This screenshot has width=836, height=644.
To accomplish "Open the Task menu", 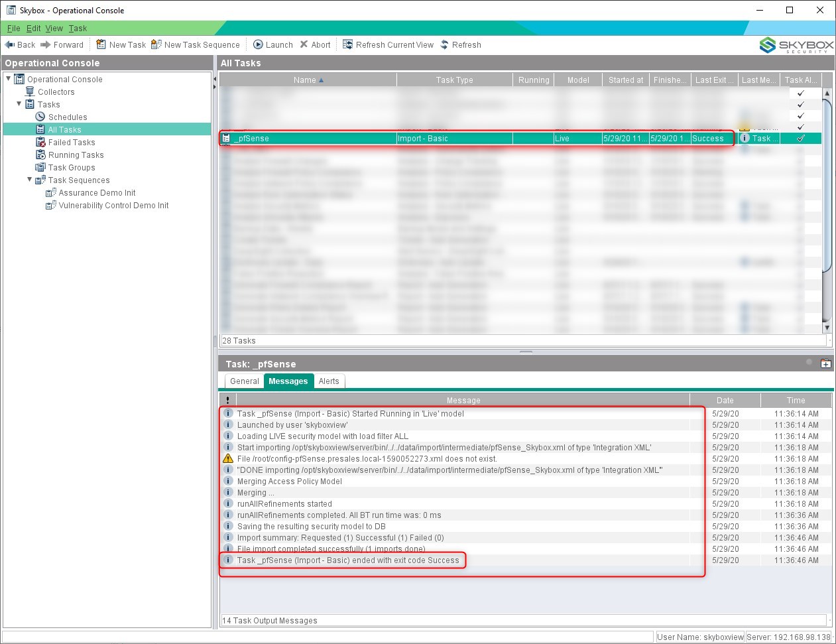I will pos(78,28).
